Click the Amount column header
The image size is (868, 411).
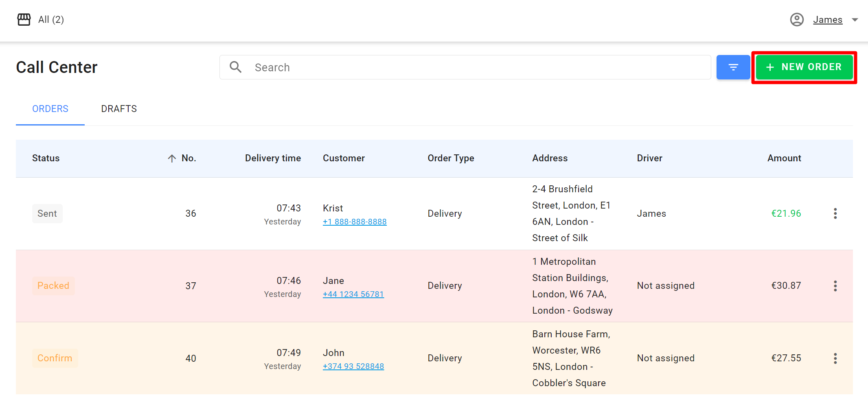pos(784,158)
